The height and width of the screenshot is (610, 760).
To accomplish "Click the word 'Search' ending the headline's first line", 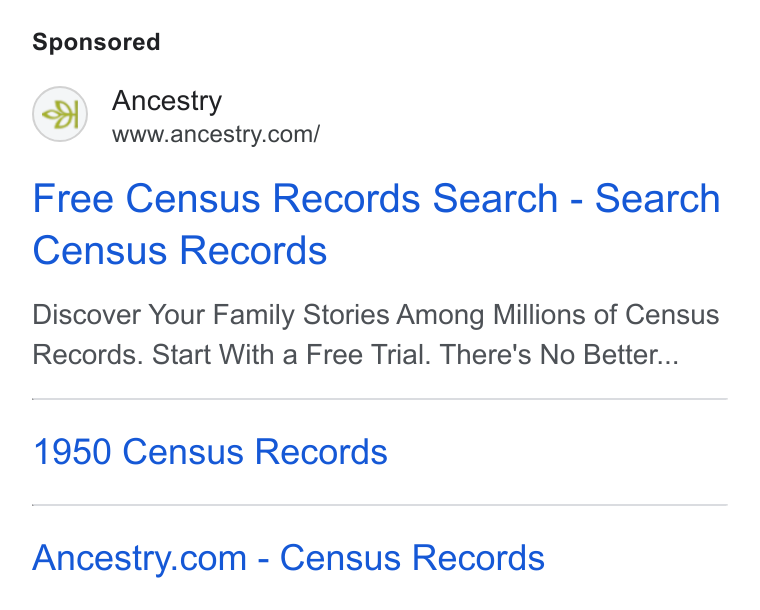I will (x=657, y=198).
